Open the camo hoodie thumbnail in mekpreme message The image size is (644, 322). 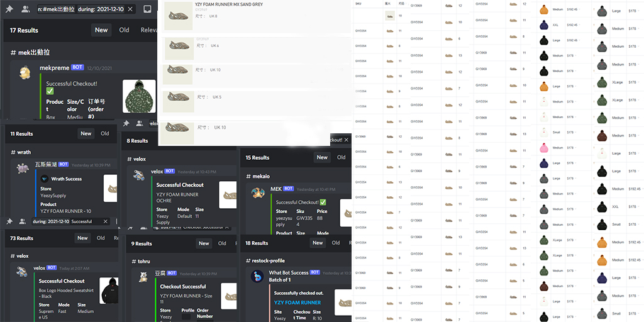tap(139, 96)
